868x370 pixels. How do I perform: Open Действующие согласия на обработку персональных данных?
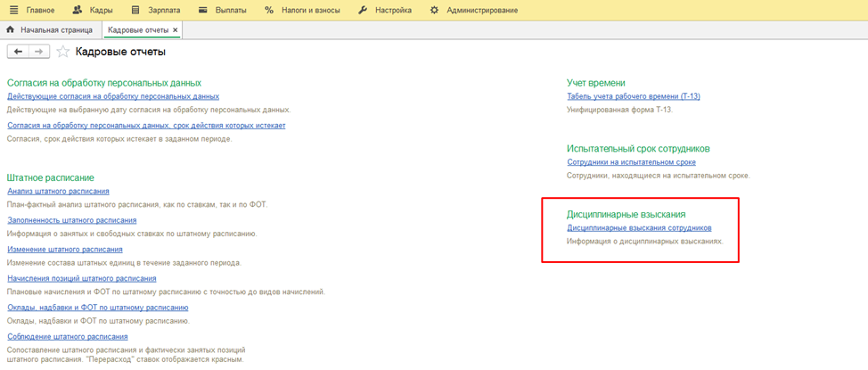pos(112,96)
